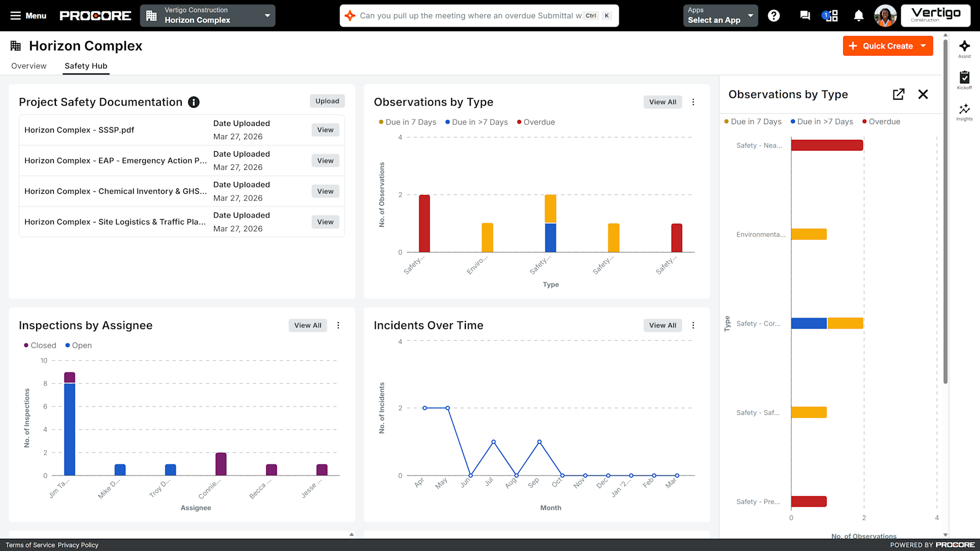Open more options for Incidents Over Time
The image size is (980, 551).
693,325
